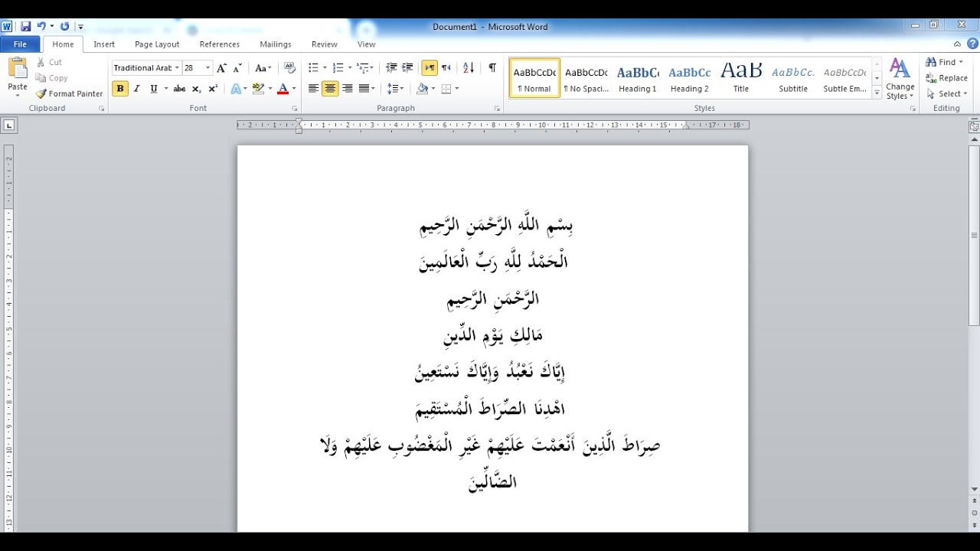This screenshot has height=551, width=980.
Task: Toggle Left-to-Right text direction
Action: [430, 68]
